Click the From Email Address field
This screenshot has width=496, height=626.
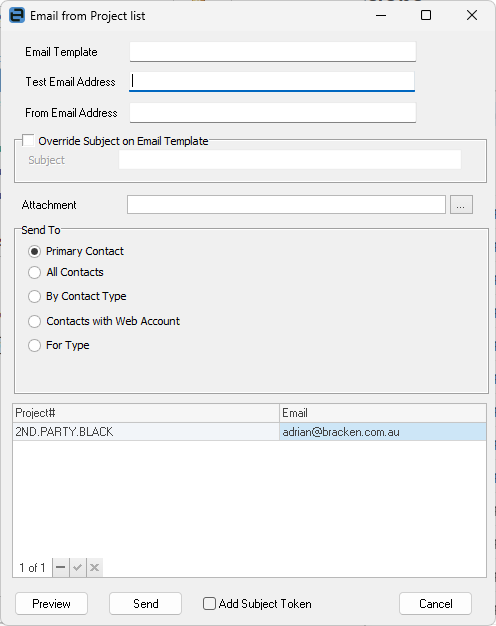[273, 113]
